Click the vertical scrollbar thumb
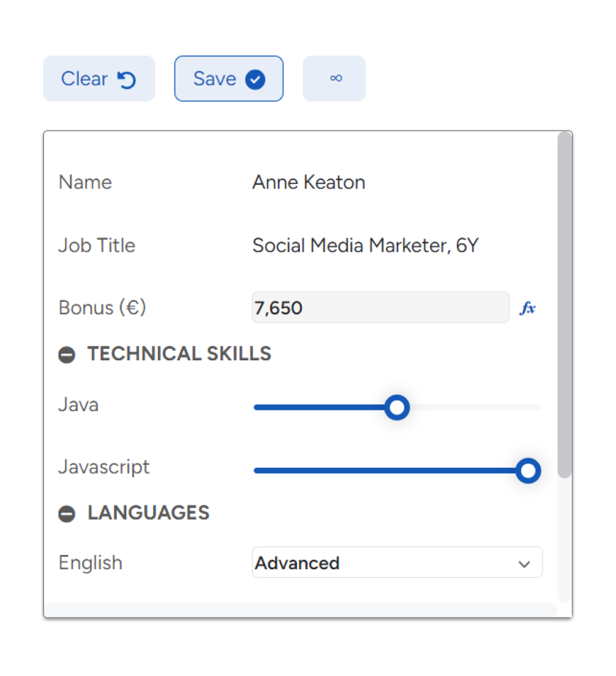616x676 pixels. click(x=564, y=304)
